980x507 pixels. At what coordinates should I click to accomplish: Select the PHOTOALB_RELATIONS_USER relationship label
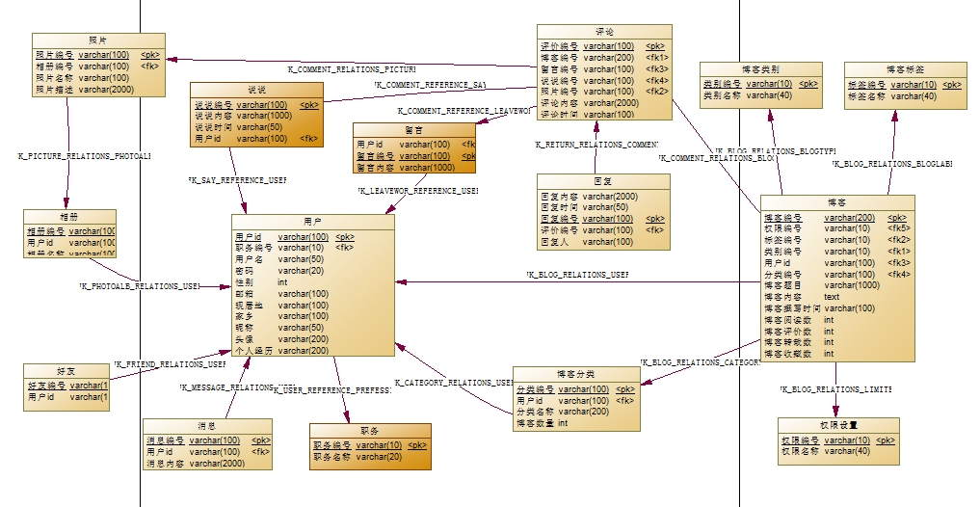point(140,286)
